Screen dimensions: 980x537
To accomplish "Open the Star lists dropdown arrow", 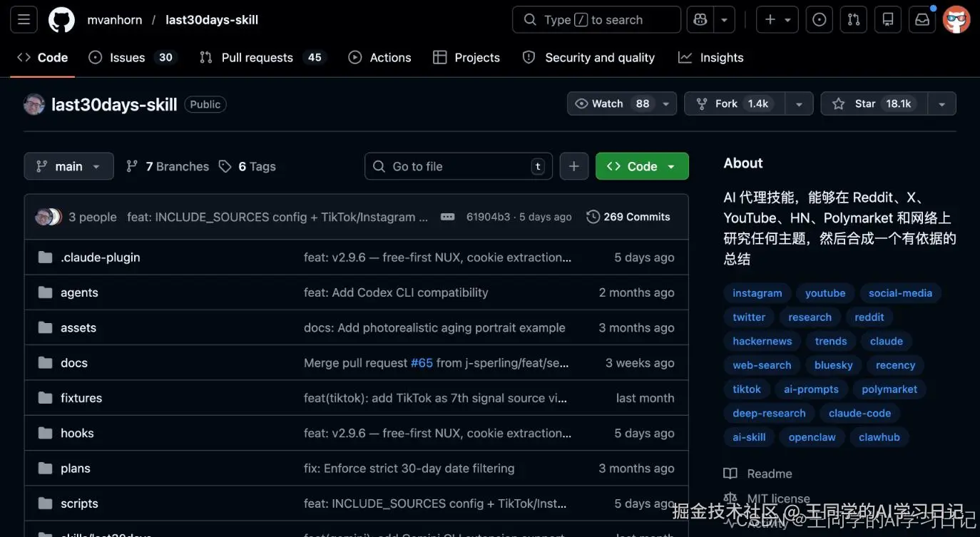I will click(x=941, y=103).
